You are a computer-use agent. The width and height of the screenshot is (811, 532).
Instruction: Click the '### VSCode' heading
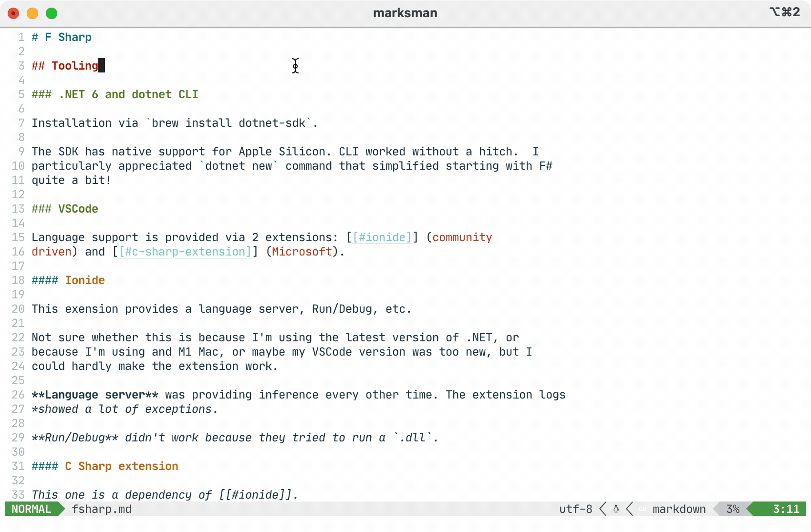pos(65,209)
